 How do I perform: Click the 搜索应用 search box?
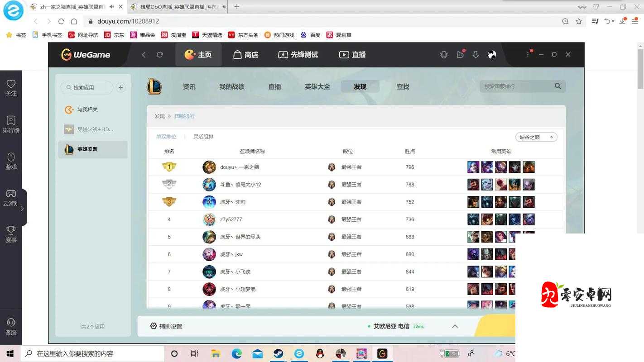[x=87, y=87]
